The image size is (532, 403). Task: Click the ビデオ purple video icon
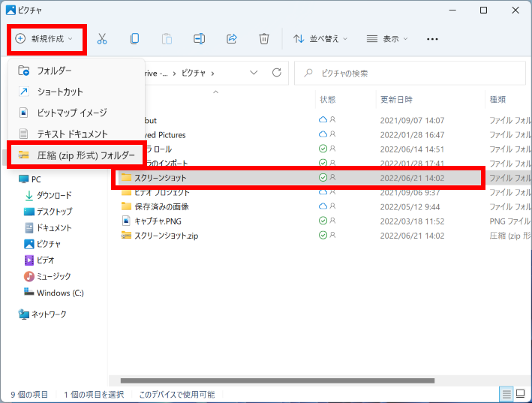pyautogui.click(x=29, y=260)
